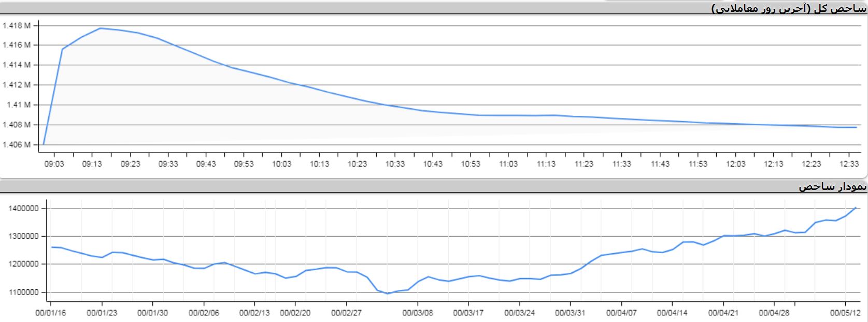
Task: Click the 1.418 M y-axis label
Action: (x=17, y=25)
